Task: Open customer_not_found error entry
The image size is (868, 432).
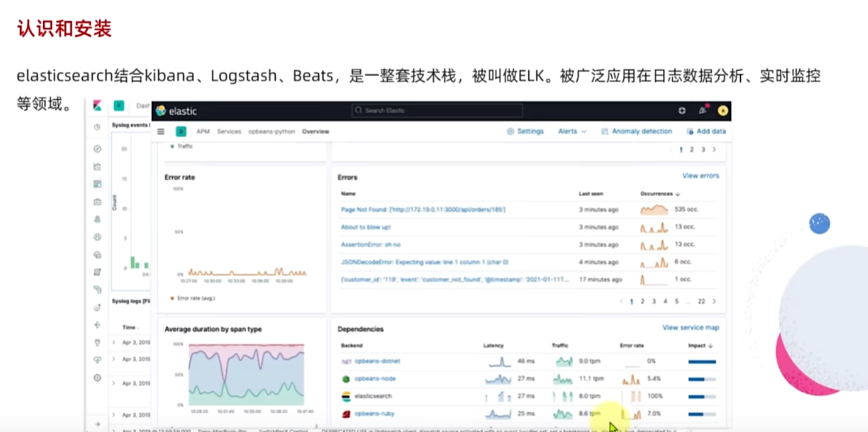Action: pos(455,280)
